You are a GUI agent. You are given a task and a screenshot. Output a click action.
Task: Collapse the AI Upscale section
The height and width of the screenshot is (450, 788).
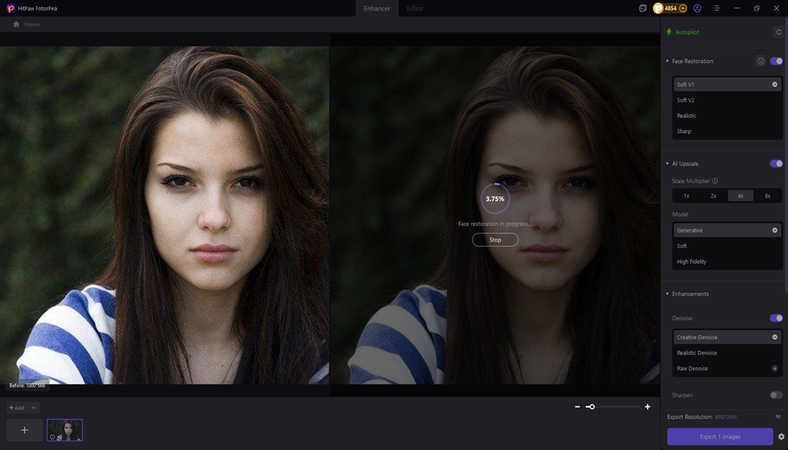667,163
